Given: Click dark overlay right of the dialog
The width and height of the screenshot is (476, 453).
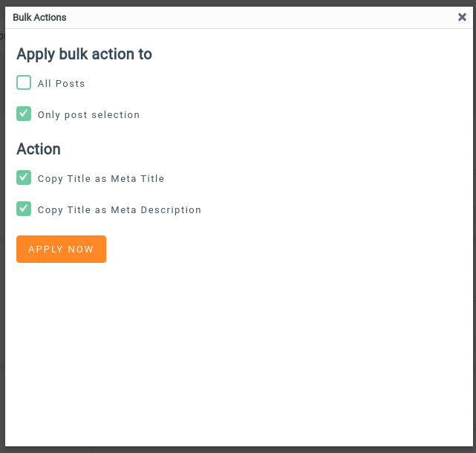Looking at the screenshot, I should [x=474, y=223].
